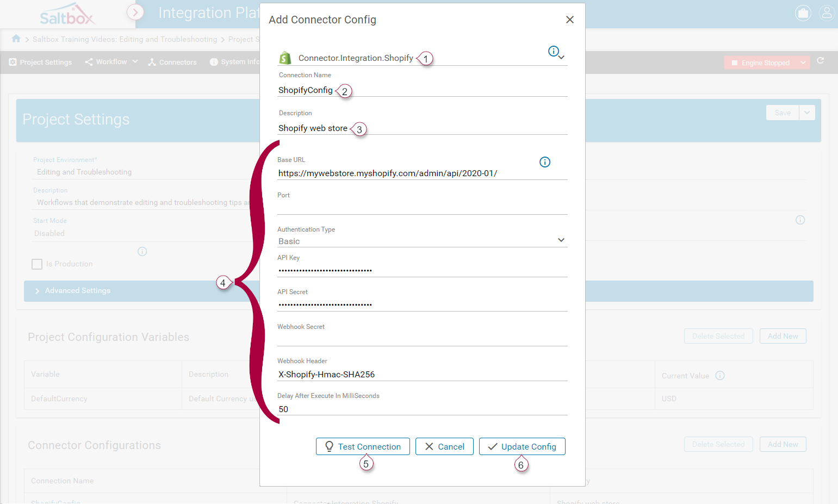Click the Test Connection button
838x504 pixels.
point(363,446)
